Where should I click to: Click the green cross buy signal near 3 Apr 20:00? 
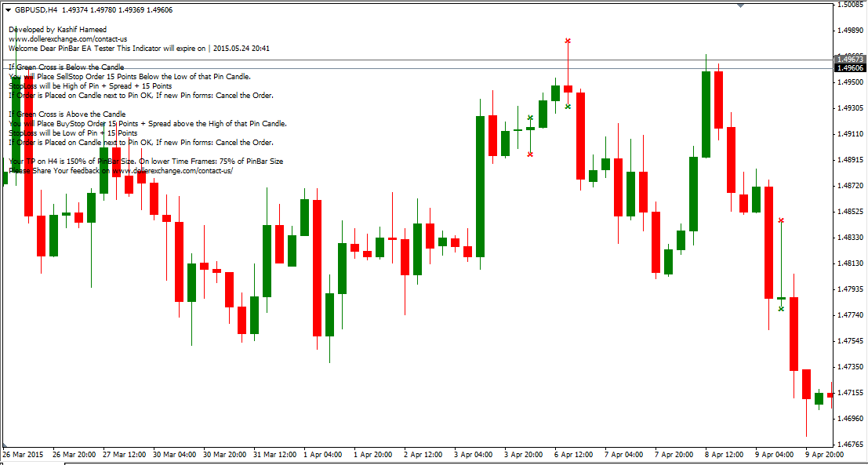530,117
